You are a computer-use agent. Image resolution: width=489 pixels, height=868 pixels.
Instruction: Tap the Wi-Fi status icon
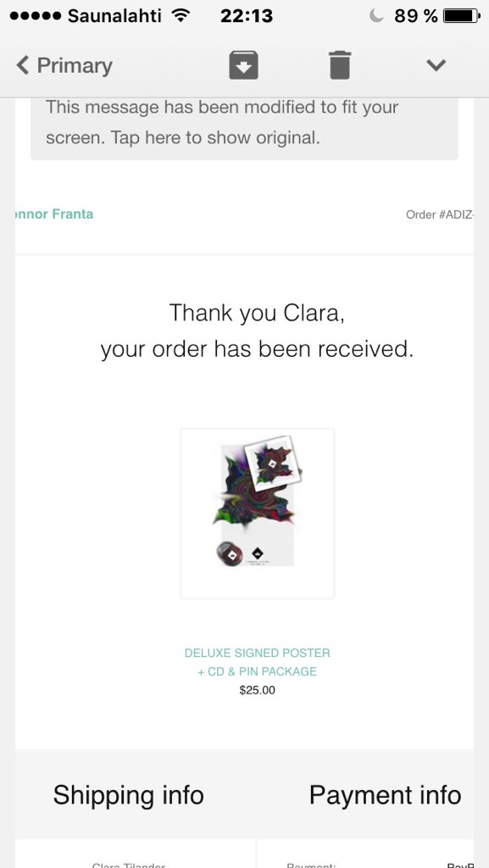tap(181, 15)
